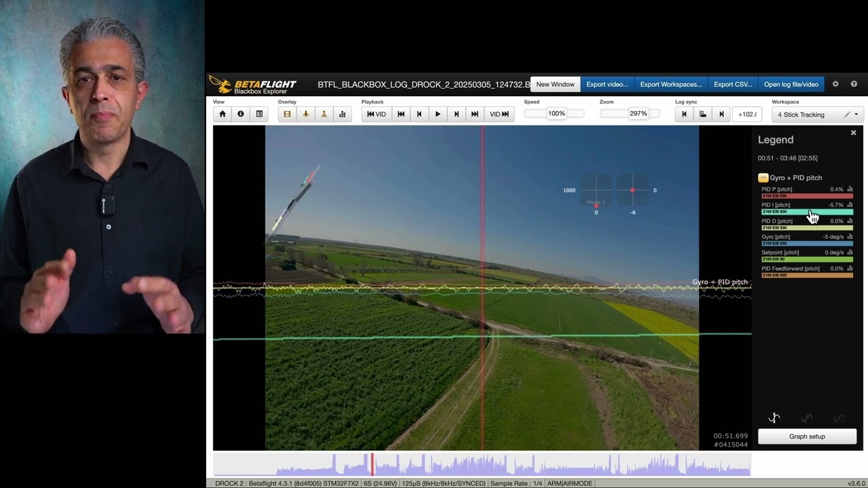Open settings gear icon in header
This screenshot has width=868, height=488.
tap(835, 84)
